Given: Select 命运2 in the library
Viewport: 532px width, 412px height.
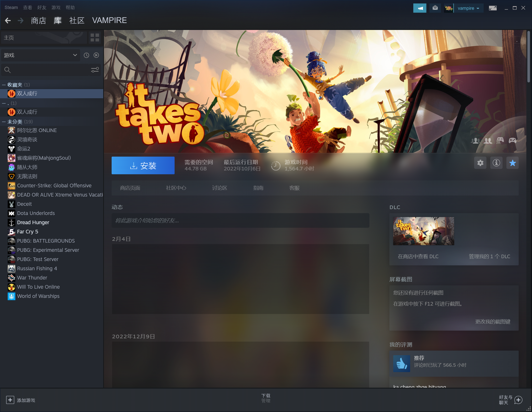Looking at the screenshot, I should [x=24, y=149].
